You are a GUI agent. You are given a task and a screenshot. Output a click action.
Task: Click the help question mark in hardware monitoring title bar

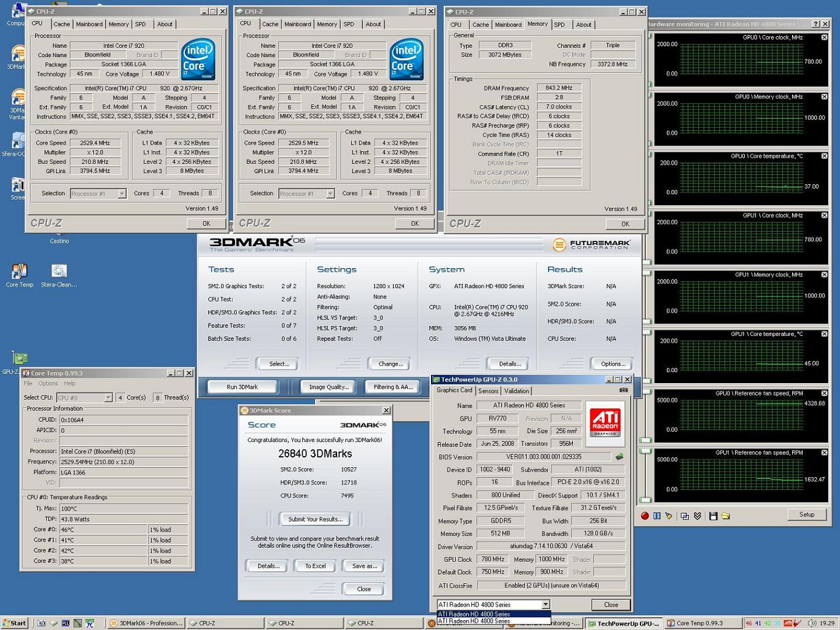815,24
